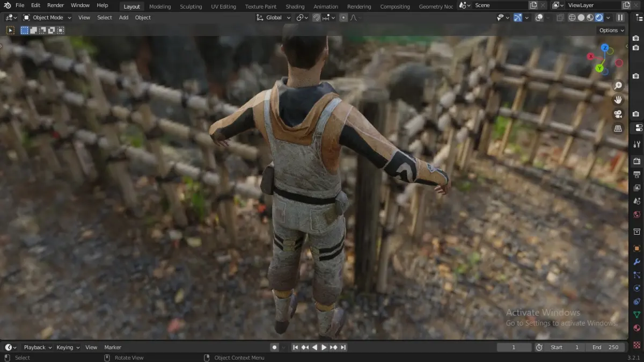Click the Blender logo icon

click(7, 5)
